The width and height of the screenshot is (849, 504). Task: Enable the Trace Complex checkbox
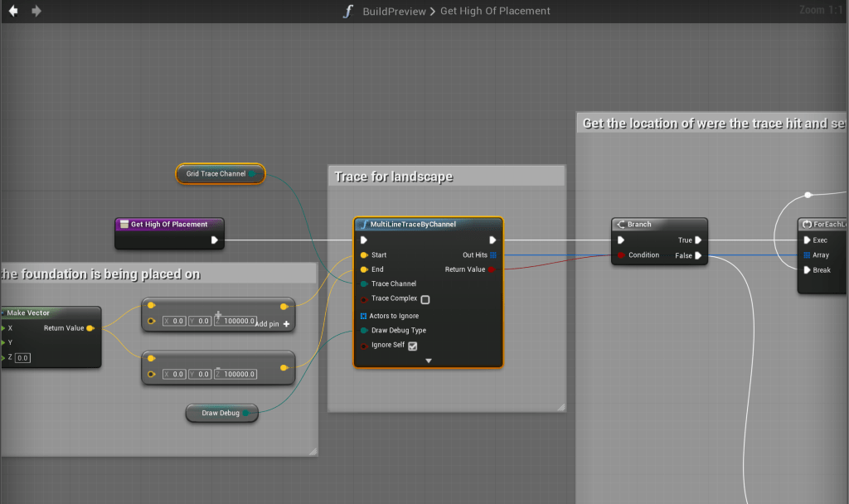[x=425, y=299]
